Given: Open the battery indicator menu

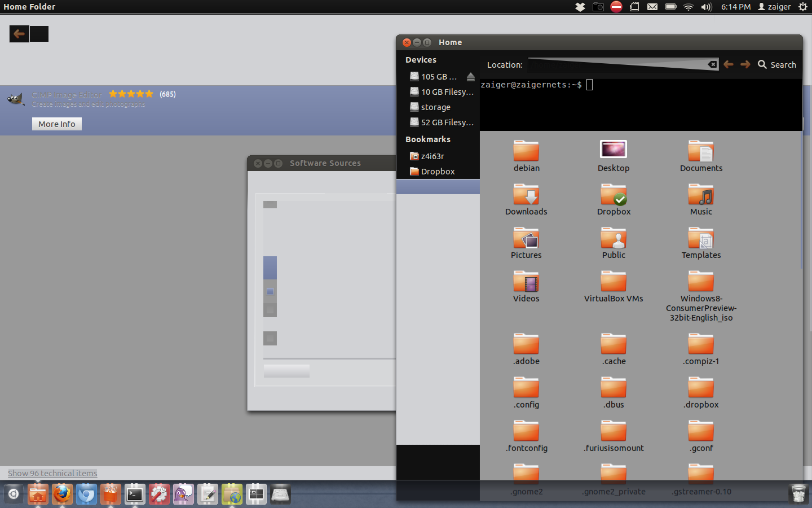Looking at the screenshot, I should coord(670,7).
